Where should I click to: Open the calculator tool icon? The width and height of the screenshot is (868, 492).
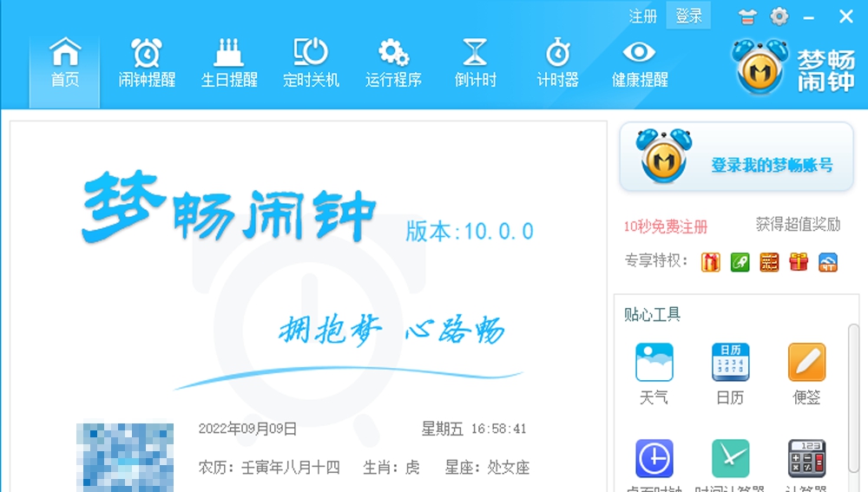(x=806, y=458)
